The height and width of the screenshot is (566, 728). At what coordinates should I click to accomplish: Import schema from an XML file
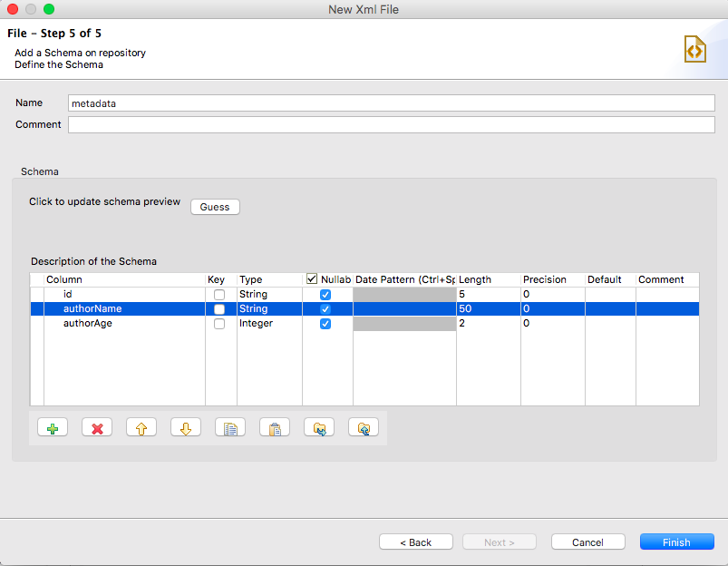pos(318,426)
